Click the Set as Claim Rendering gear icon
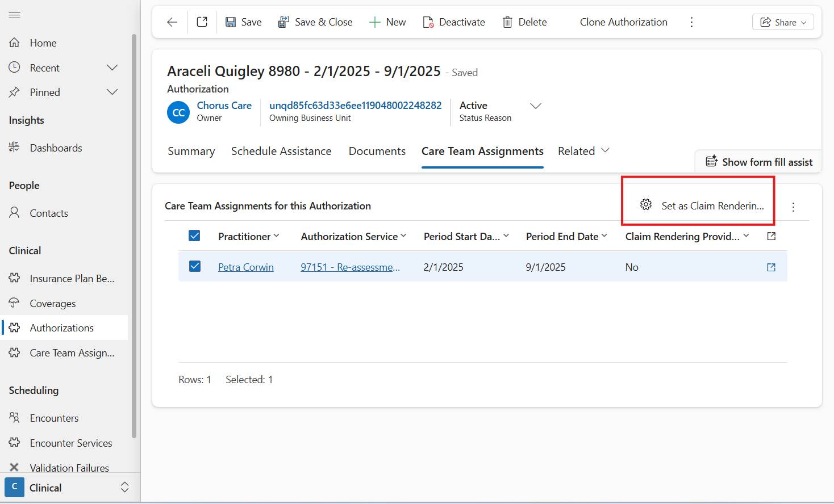This screenshot has width=834, height=504. coord(646,205)
